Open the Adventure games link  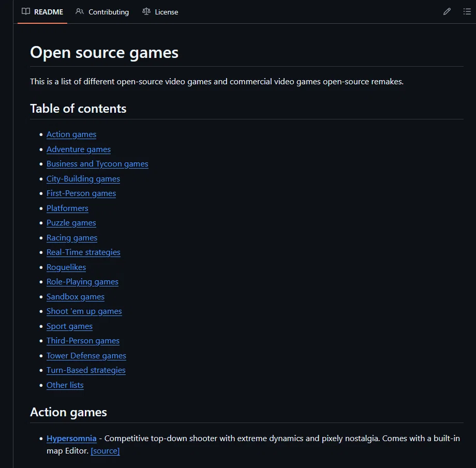[79, 149]
